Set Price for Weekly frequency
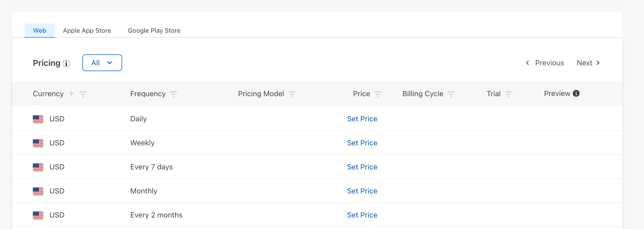644x229 pixels. coord(362,143)
